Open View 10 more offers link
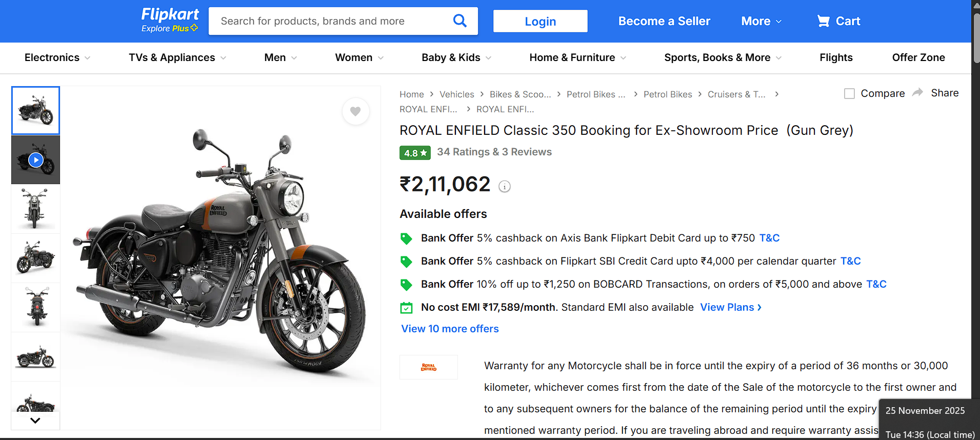The height and width of the screenshot is (440, 980). 450,329
